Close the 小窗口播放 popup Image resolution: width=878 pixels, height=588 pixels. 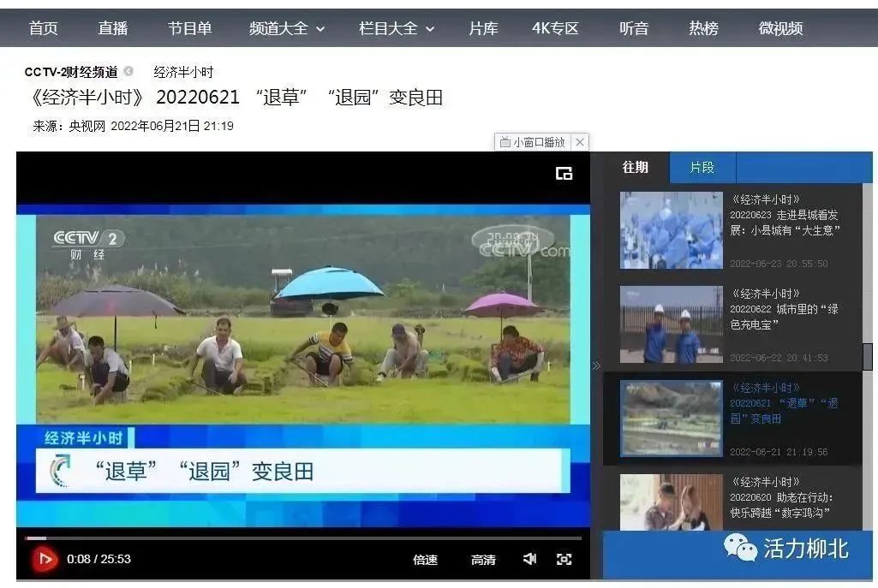point(580,142)
